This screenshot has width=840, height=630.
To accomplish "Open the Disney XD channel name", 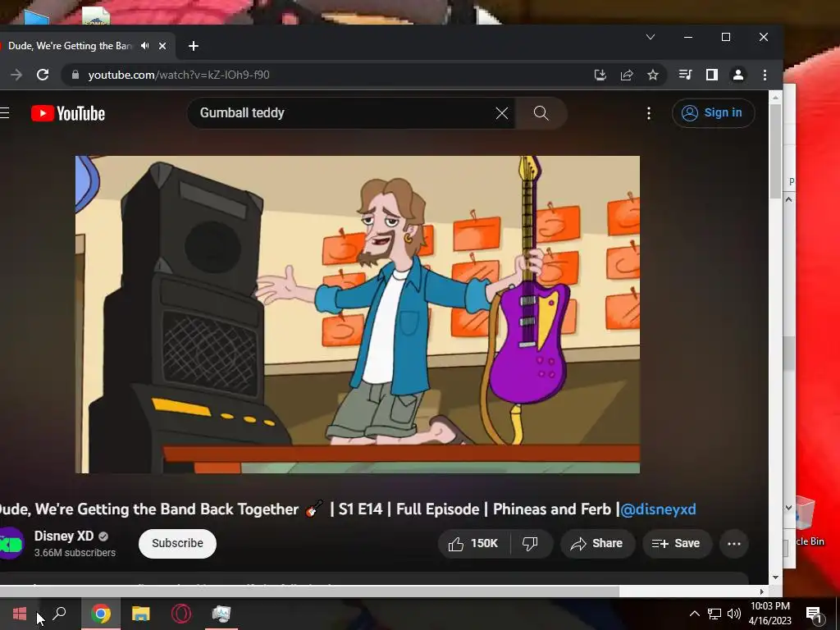I will [x=64, y=536].
